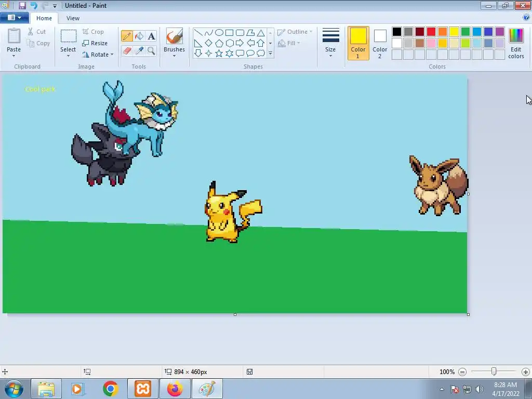Click the zoom slider handle
532x399 pixels.
[494, 371]
